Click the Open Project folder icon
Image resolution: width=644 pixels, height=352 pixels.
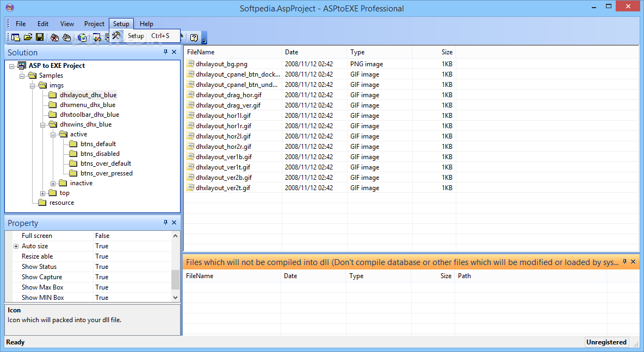pyautogui.click(x=28, y=37)
